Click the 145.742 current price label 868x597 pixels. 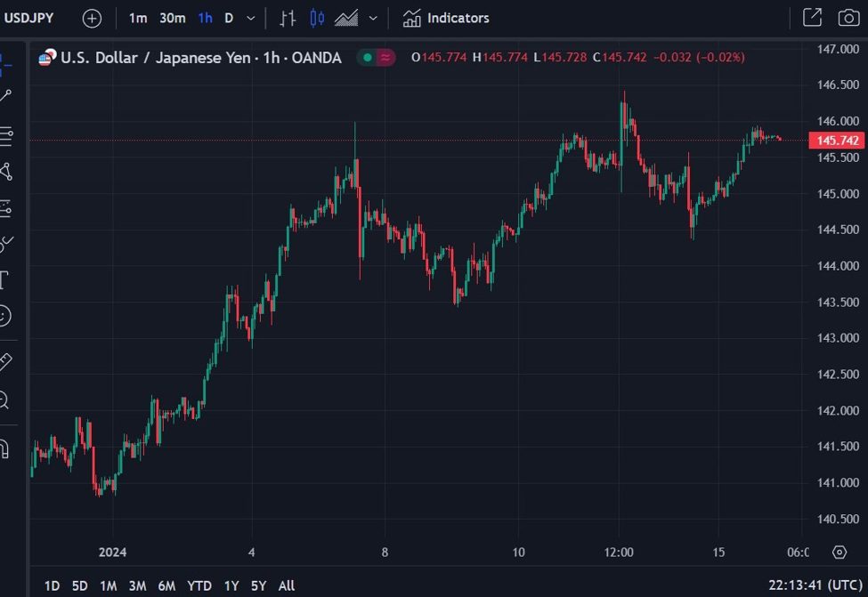tap(837, 141)
